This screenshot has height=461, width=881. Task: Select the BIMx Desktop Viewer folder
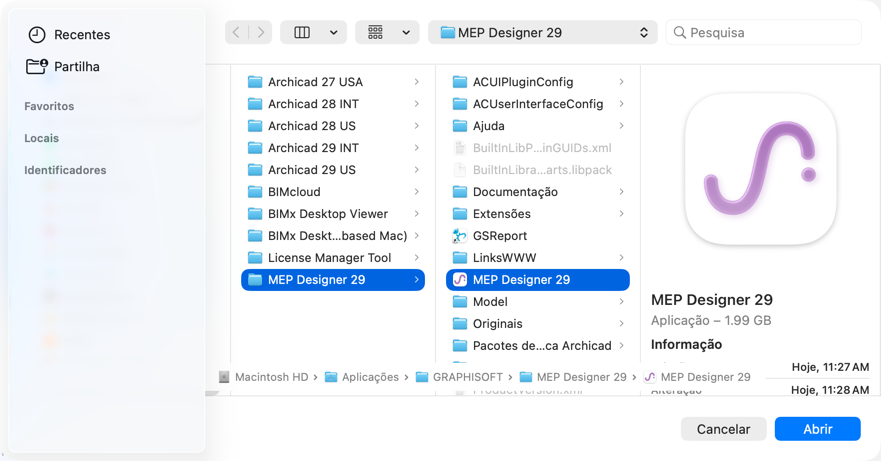pos(333,214)
